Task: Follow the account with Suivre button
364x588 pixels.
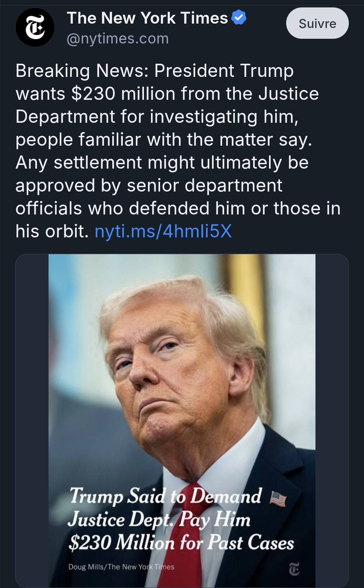Action: coord(317,23)
